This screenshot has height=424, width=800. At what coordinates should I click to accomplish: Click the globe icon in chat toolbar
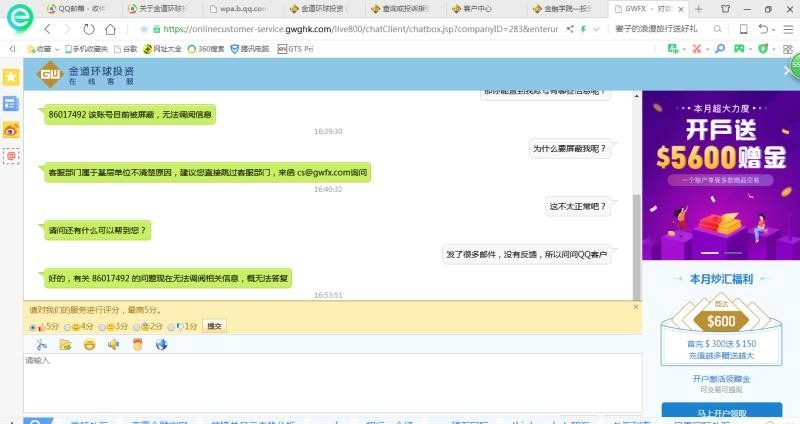click(x=161, y=344)
